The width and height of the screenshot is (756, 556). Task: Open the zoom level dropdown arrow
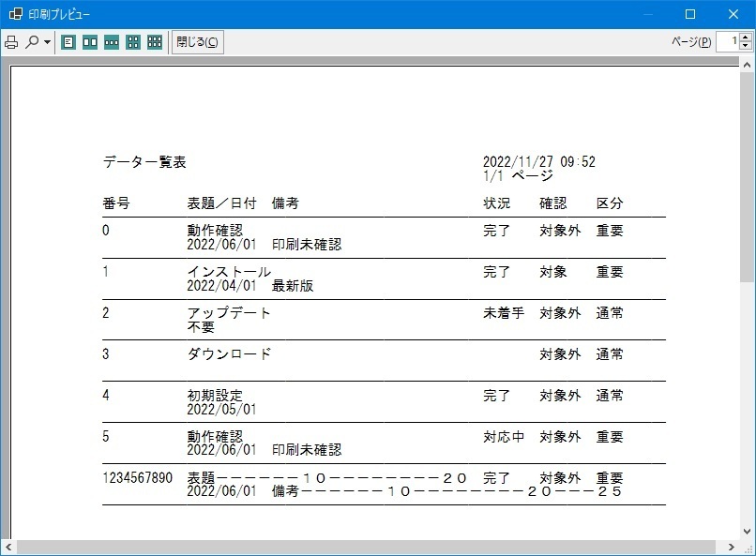[46, 42]
